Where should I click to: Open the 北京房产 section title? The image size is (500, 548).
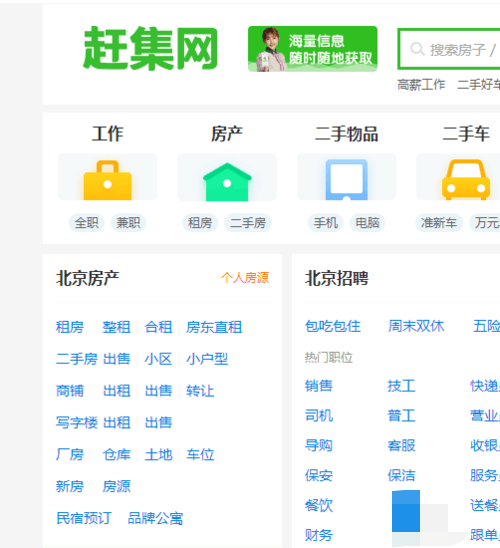coord(87,278)
